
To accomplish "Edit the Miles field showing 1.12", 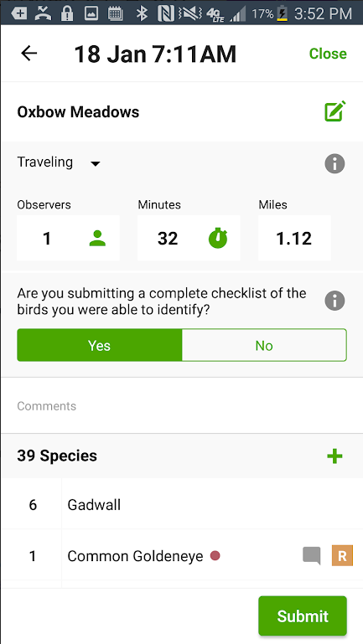I will tap(294, 238).
